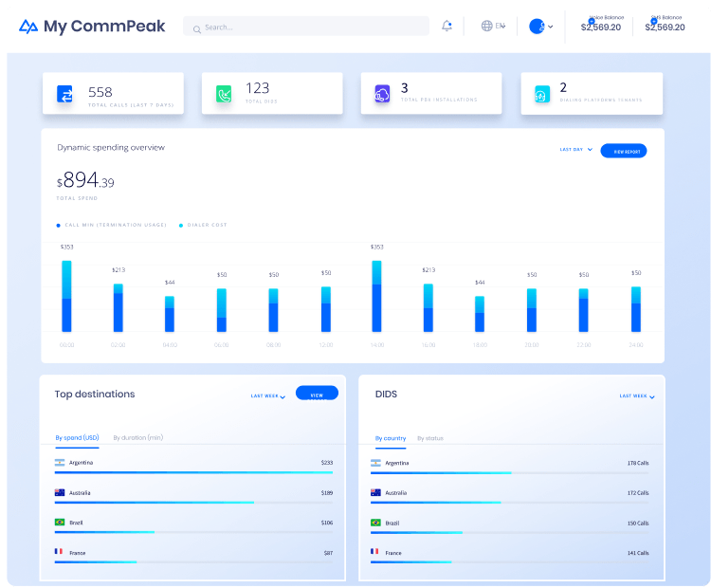Click the $894.39 total spend value

85,180
